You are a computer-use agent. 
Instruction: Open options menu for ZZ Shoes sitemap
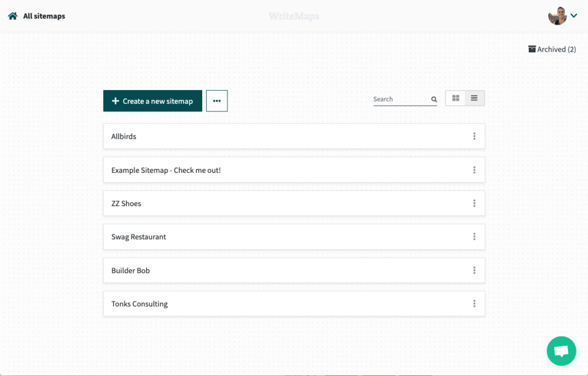[474, 203]
